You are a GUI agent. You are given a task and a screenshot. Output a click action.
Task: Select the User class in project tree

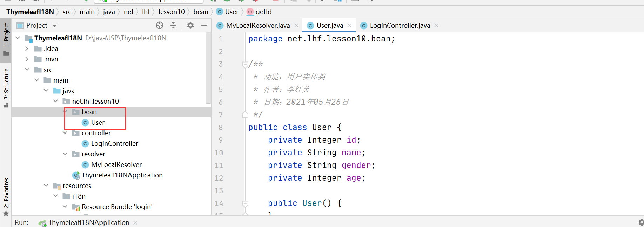(x=98, y=122)
